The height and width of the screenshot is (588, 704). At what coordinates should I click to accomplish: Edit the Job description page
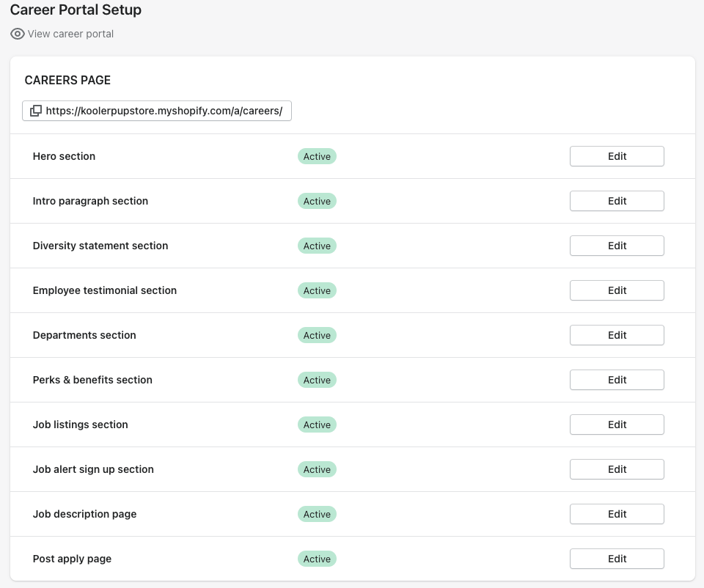tap(616, 514)
